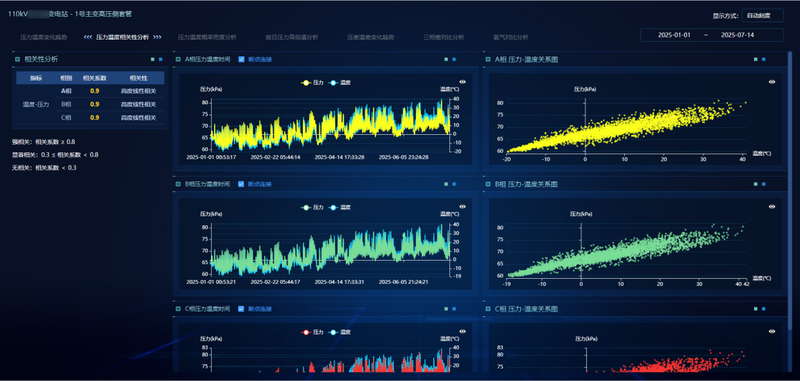The image size is (800, 381).
Task: Click the 温度-压力 cell in table
Action: [36, 104]
